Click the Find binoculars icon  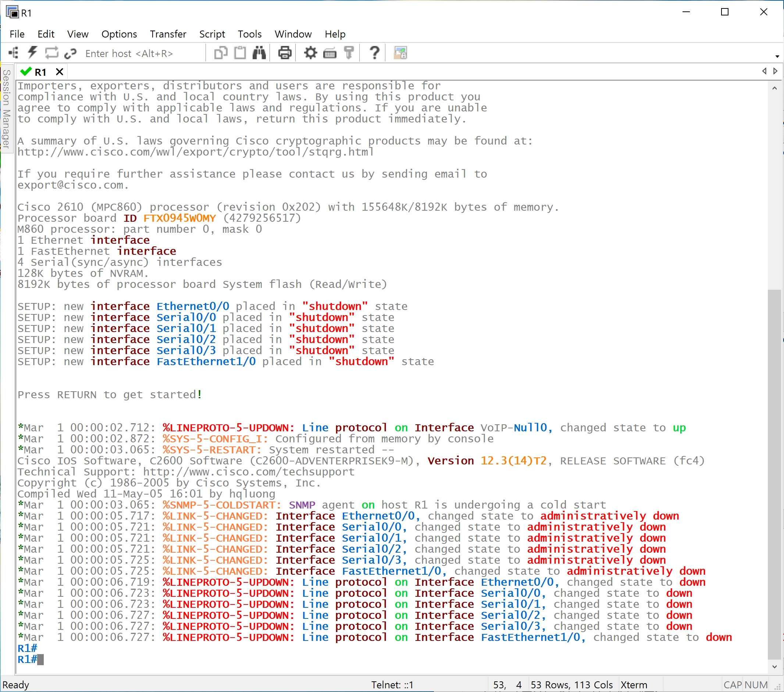tap(259, 53)
